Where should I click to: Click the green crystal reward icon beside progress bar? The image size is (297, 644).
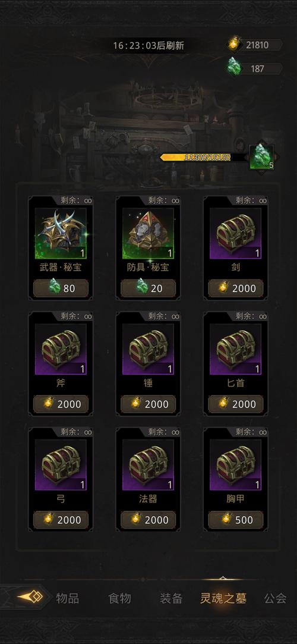(262, 156)
